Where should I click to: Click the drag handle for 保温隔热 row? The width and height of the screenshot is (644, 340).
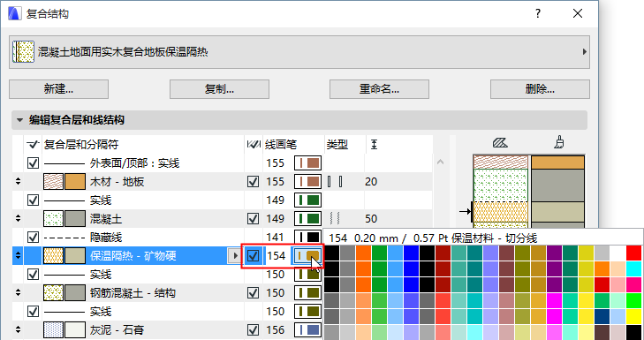tap(18, 256)
